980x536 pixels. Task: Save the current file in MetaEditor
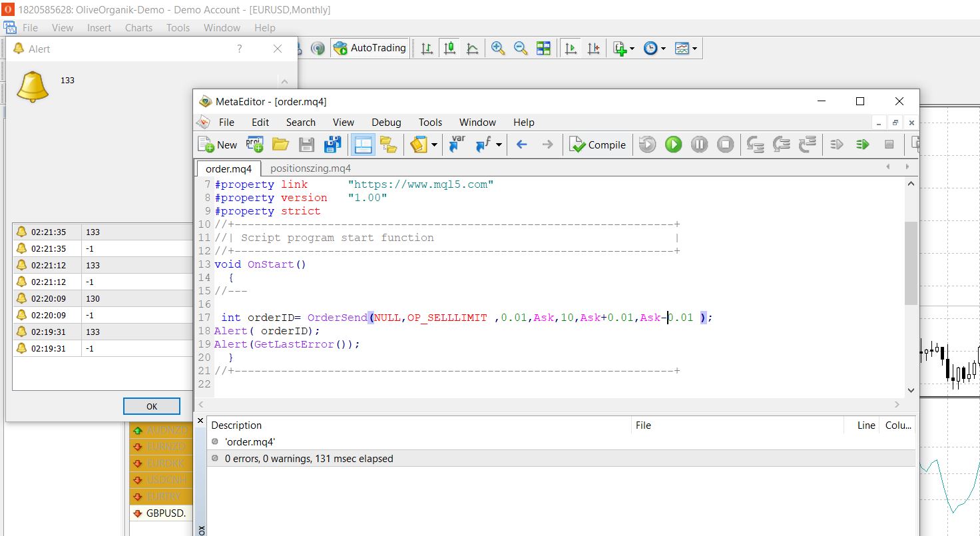click(306, 144)
